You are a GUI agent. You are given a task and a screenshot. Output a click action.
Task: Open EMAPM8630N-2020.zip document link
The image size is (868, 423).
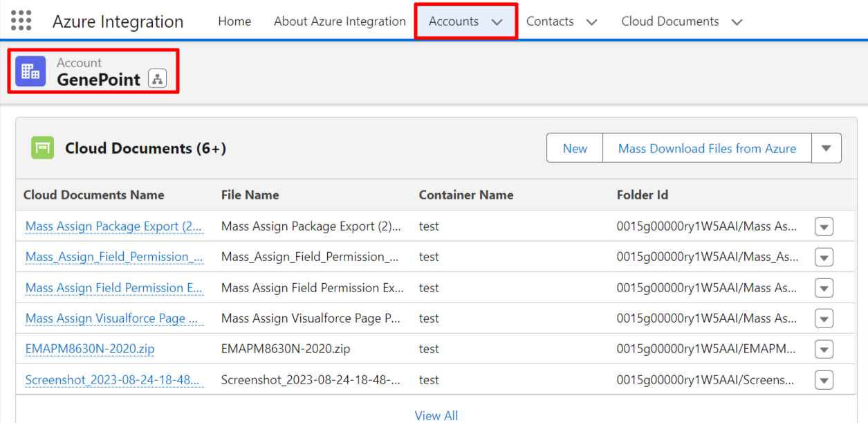(90, 349)
